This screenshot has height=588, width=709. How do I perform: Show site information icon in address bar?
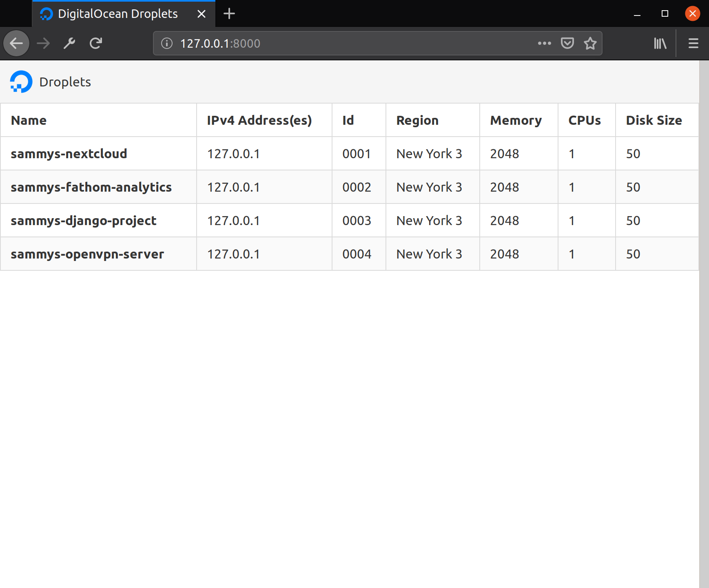167,43
